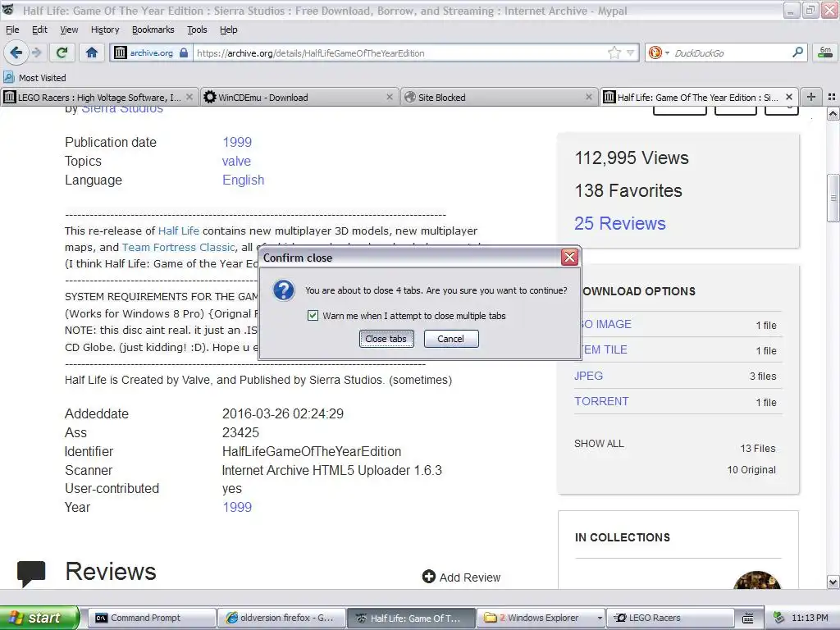Click the address bar URL field
The height and width of the screenshot is (630, 840).
click(399, 53)
